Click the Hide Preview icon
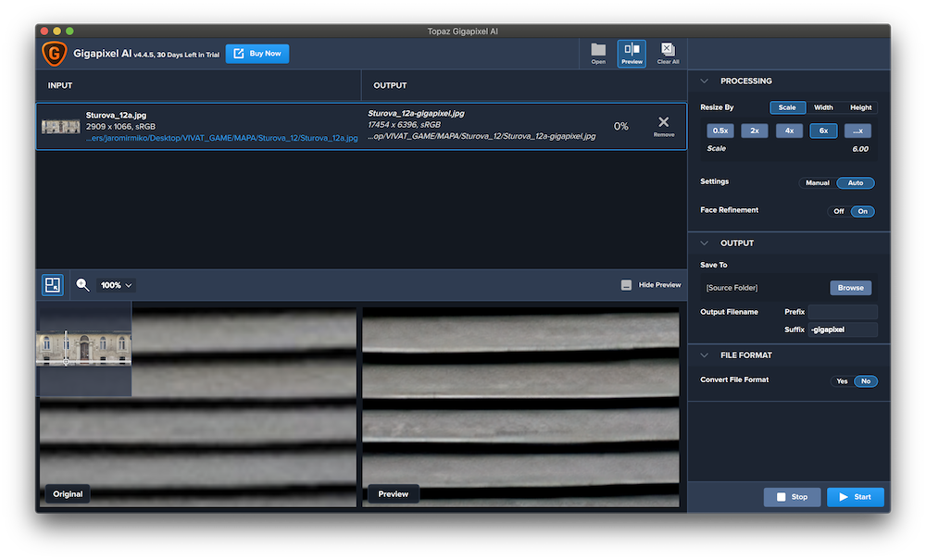Screen dimensions: 926x560 point(627,285)
